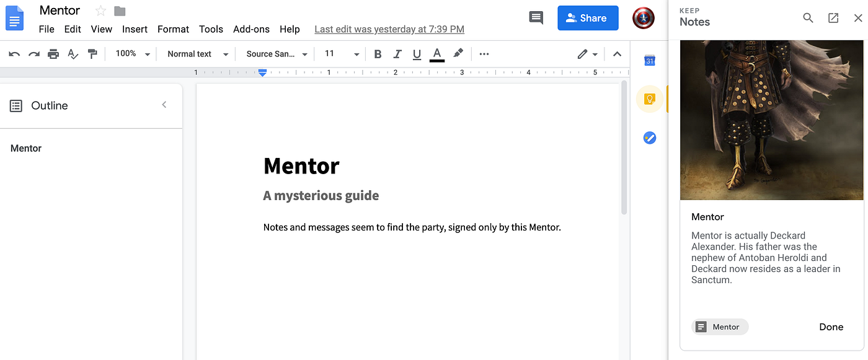
Task: Click the note text about Deckard Alexander
Action: pos(766,258)
